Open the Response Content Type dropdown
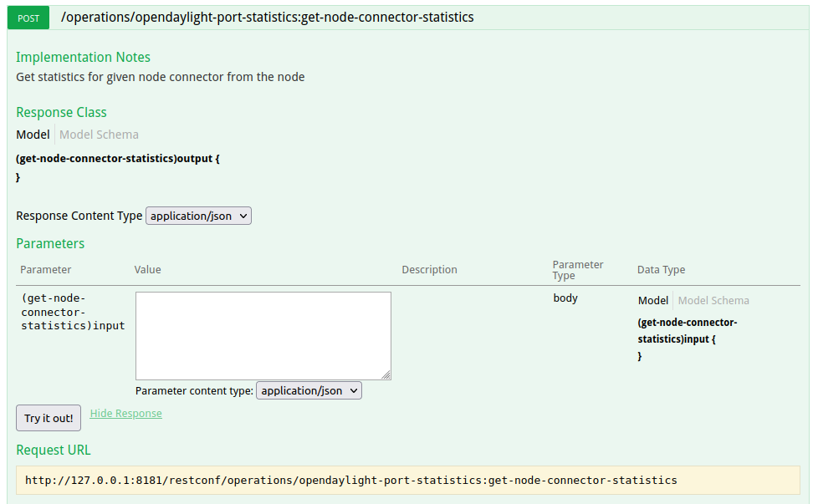818x504 pixels. (x=198, y=216)
